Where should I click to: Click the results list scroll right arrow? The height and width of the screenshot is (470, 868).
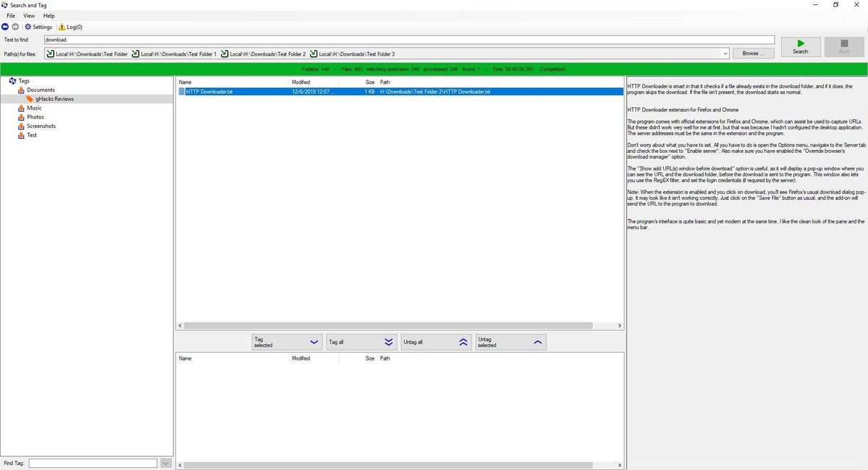(x=620, y=326)
